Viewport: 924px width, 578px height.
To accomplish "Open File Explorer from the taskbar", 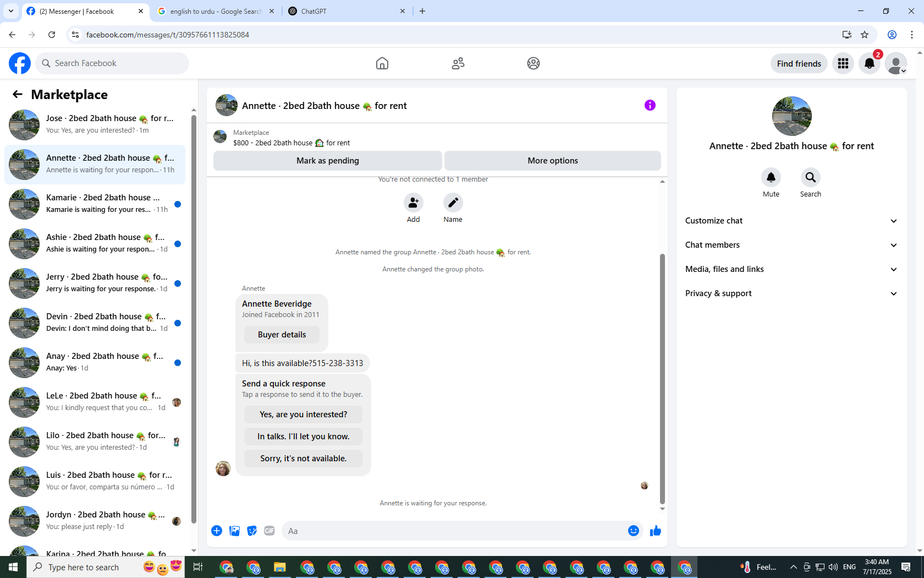I will click(280, 567).
